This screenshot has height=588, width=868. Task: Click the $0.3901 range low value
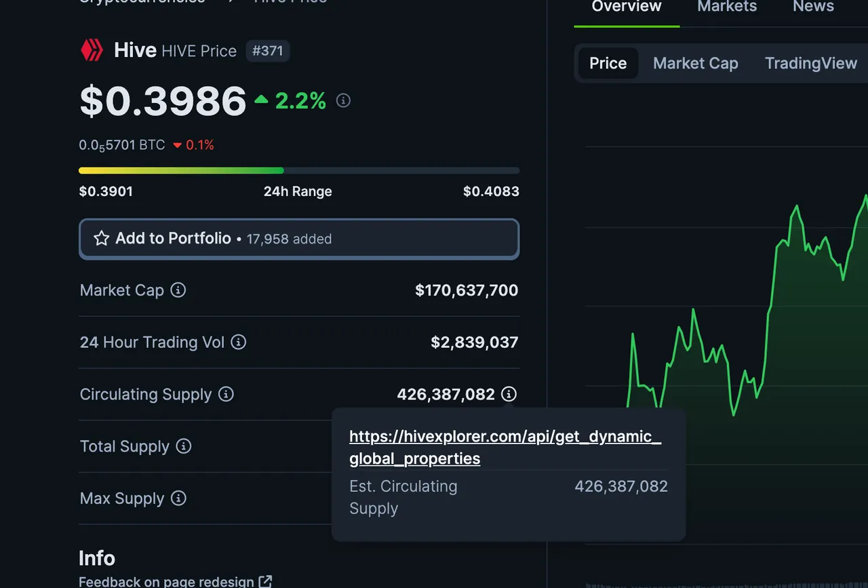106,191
